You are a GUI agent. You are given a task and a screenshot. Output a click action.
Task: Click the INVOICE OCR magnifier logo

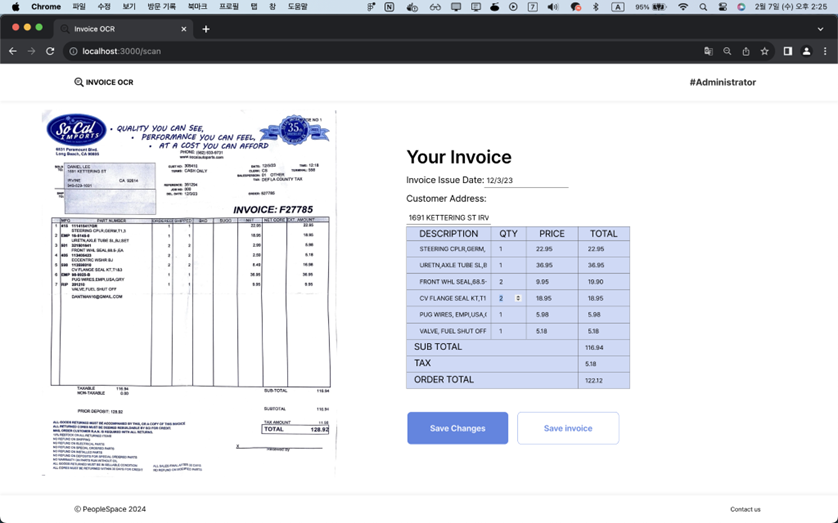[x=79, y=82]
